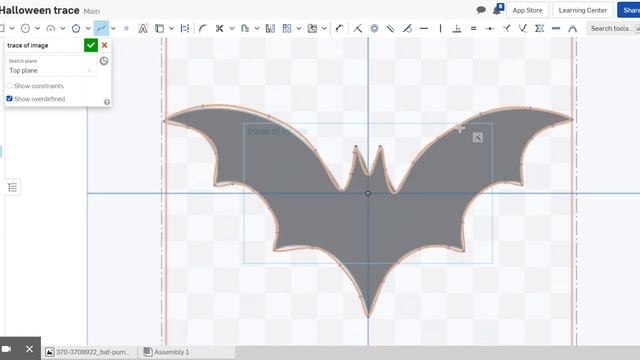The image size is (640, 360).
Task: Click the highlighted Spline tool
Action: [101, 28]
